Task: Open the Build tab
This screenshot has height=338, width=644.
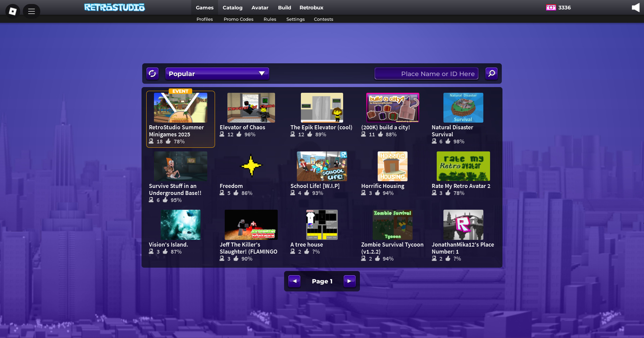Action: [x=284, y=7]
